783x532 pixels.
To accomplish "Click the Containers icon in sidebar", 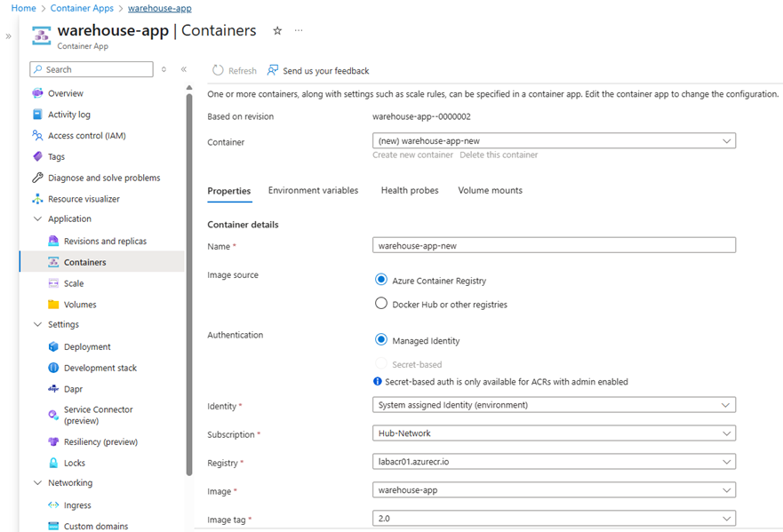I will 53,262.
